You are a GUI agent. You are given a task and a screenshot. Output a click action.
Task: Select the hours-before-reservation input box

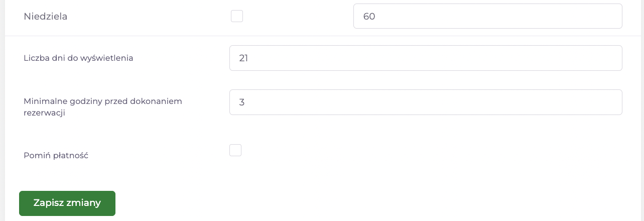(x=426, y=102)
